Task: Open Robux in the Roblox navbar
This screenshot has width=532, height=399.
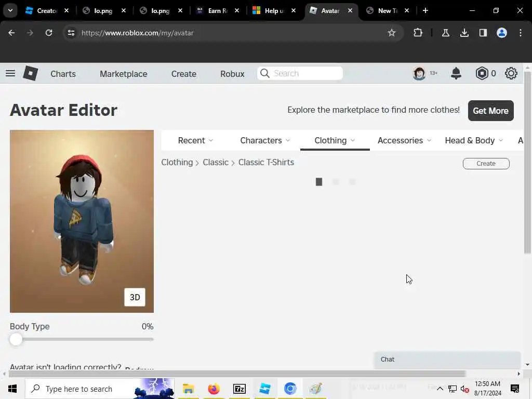Action: coord(232,74)
